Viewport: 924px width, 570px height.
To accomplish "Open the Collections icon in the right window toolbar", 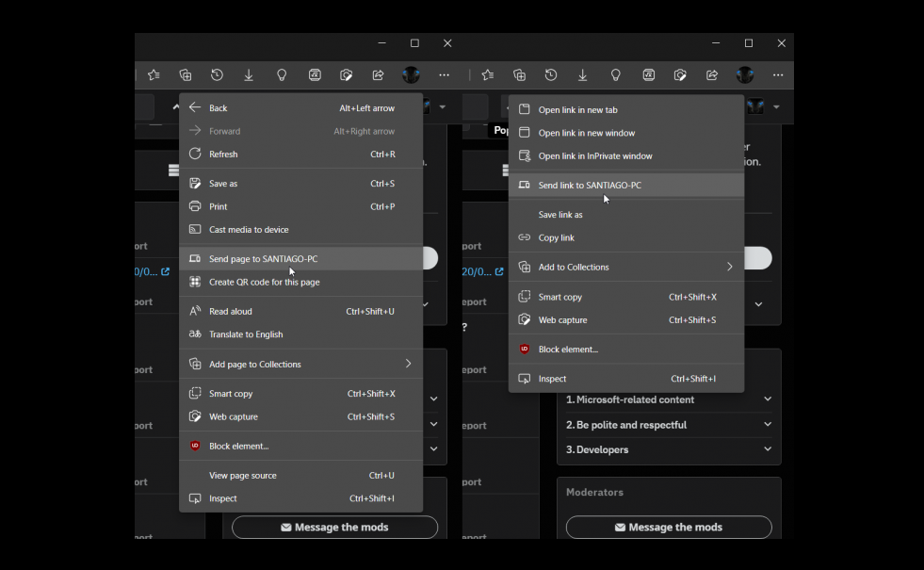I will (519, 75).
